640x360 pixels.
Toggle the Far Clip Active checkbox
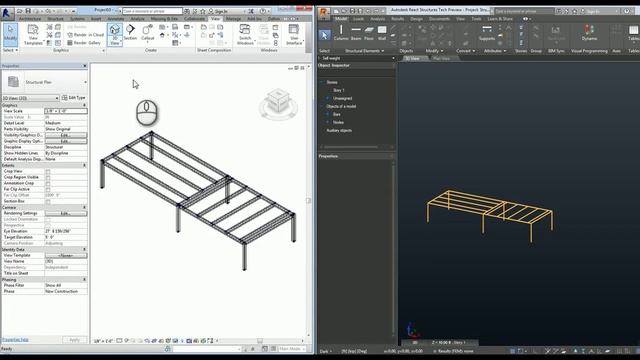(48, 189)
